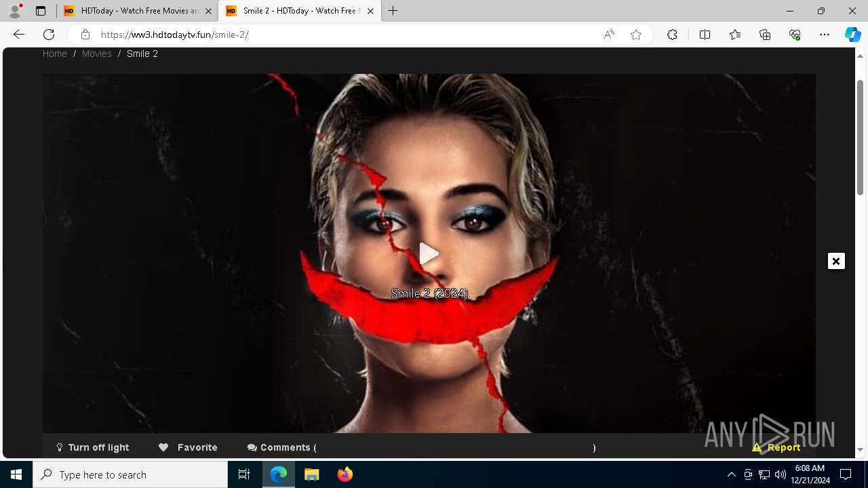Close the first HDToday tab
This screenshot has height=488, width=868.
(208, 11)
